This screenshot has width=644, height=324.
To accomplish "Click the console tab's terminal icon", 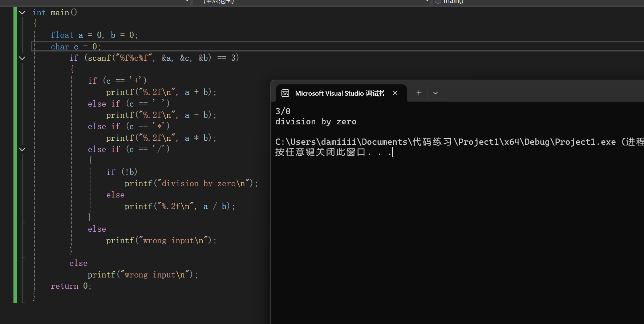I will pyautogui.click(x=285, y=93).
